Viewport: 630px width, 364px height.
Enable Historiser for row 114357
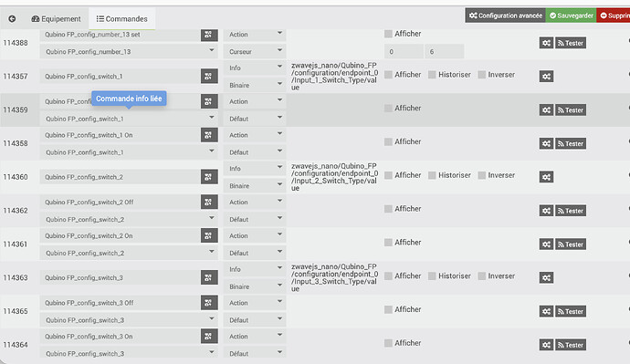[432, 75]
